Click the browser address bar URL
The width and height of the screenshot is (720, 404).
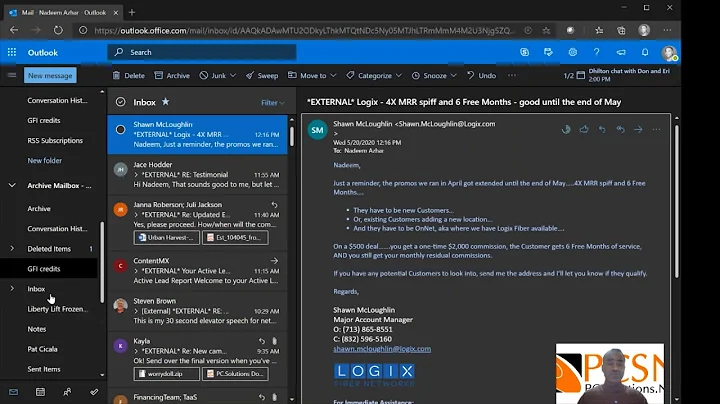tap(304, 30)
